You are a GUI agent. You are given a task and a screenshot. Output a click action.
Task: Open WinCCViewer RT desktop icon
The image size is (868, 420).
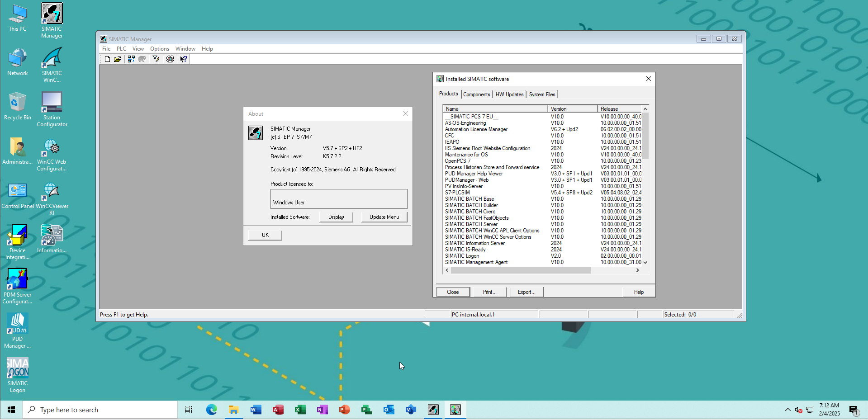[52, 198]
